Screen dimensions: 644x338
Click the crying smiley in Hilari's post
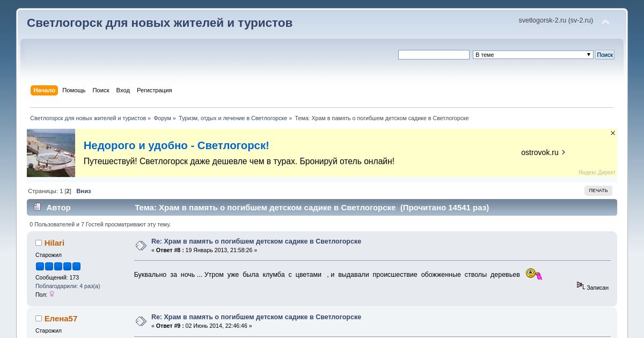[533, 274]
